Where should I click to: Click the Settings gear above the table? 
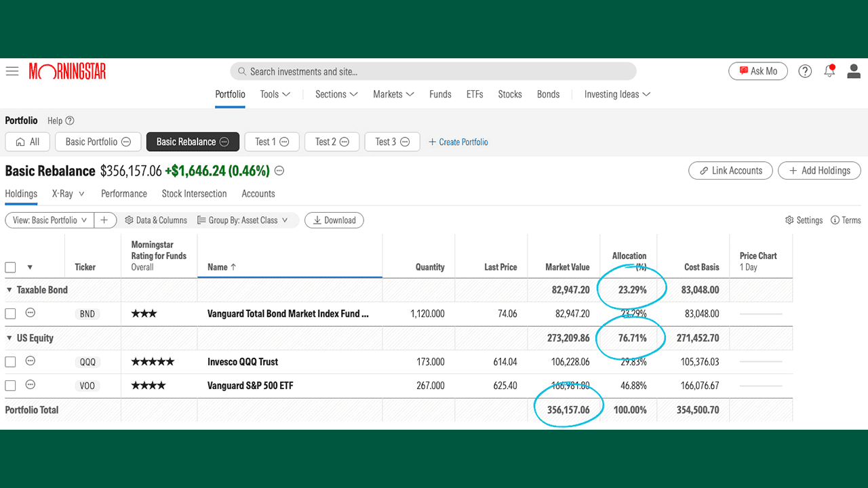[x=804, y=220]
